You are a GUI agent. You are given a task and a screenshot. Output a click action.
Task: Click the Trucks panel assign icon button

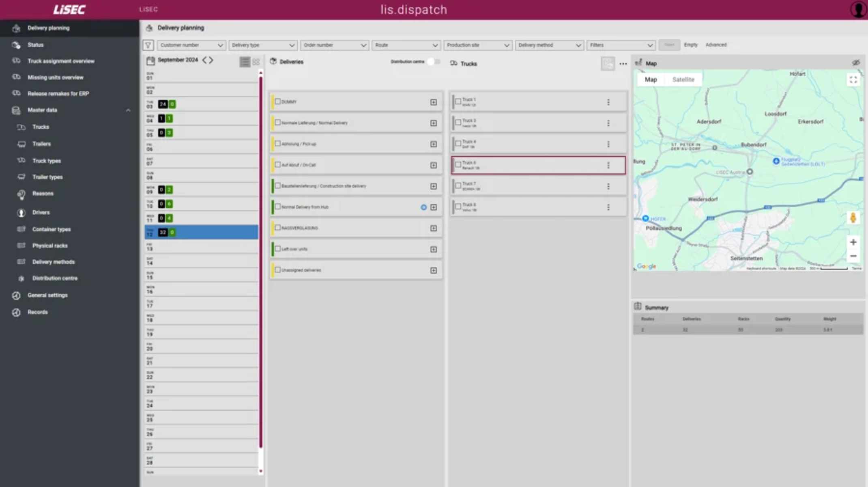pyautogui.click(x=608, y=63)
